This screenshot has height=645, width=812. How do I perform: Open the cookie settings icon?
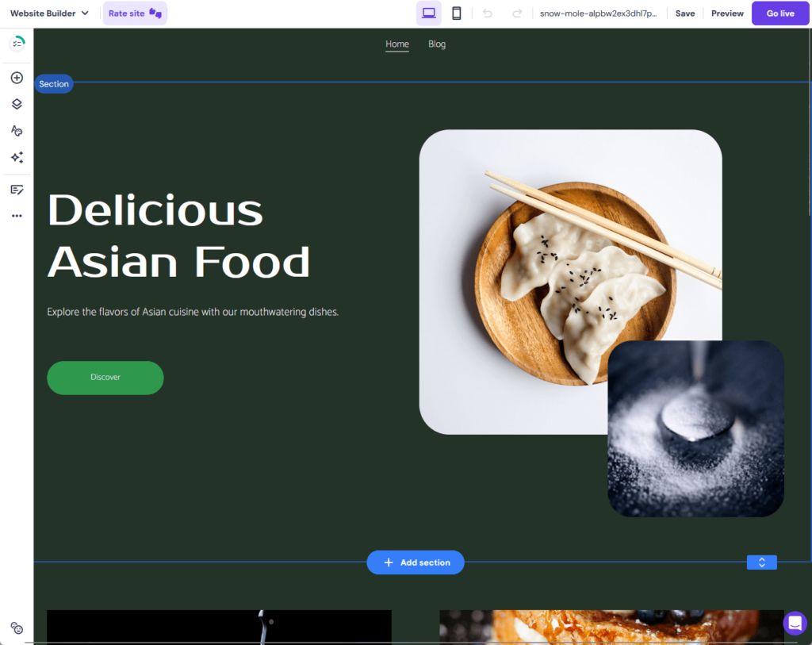coord(17,628)
